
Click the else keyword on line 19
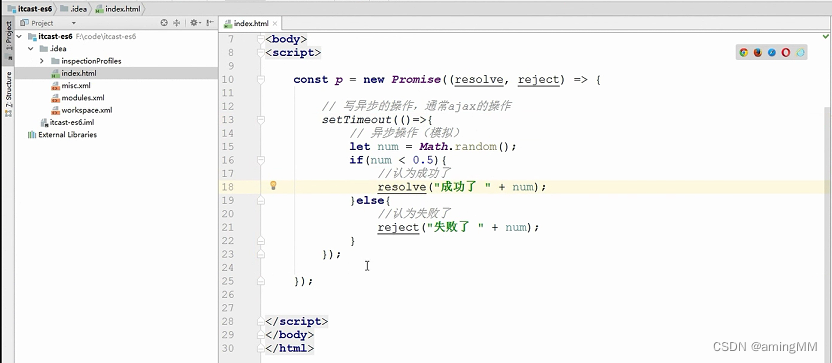click(370, 201)
